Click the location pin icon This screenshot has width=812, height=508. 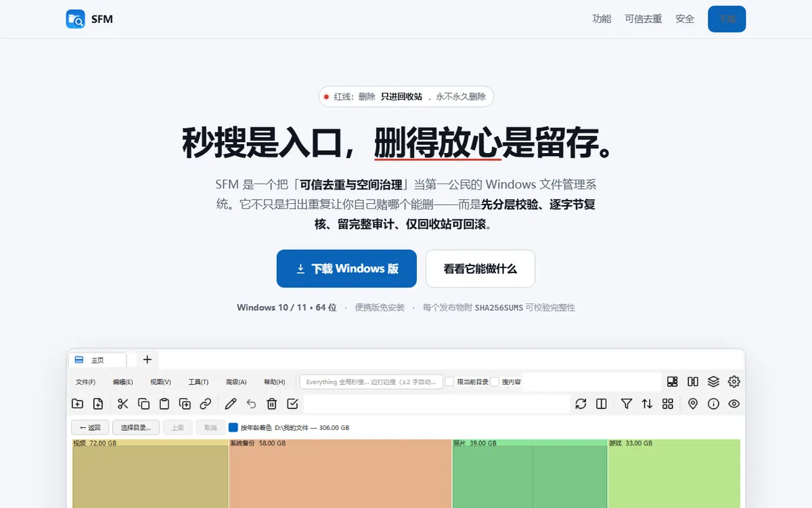point(693,404)
